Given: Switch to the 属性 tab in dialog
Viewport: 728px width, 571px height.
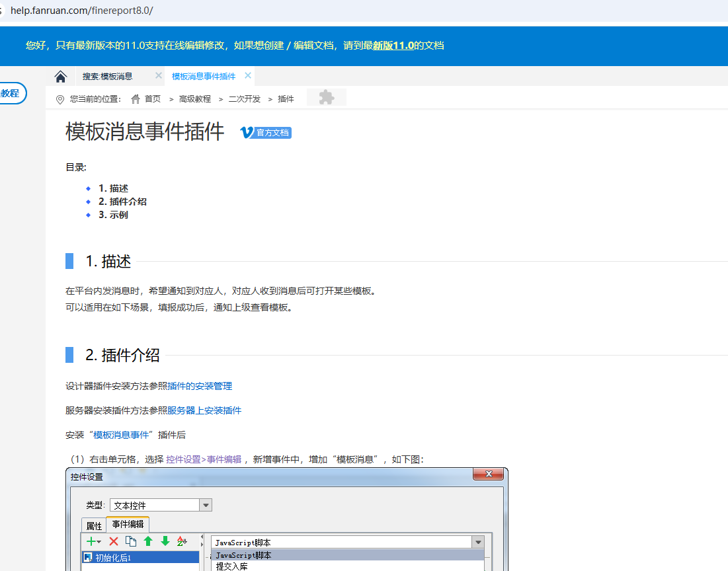Looking at the screenshot, I should [94, 525].
